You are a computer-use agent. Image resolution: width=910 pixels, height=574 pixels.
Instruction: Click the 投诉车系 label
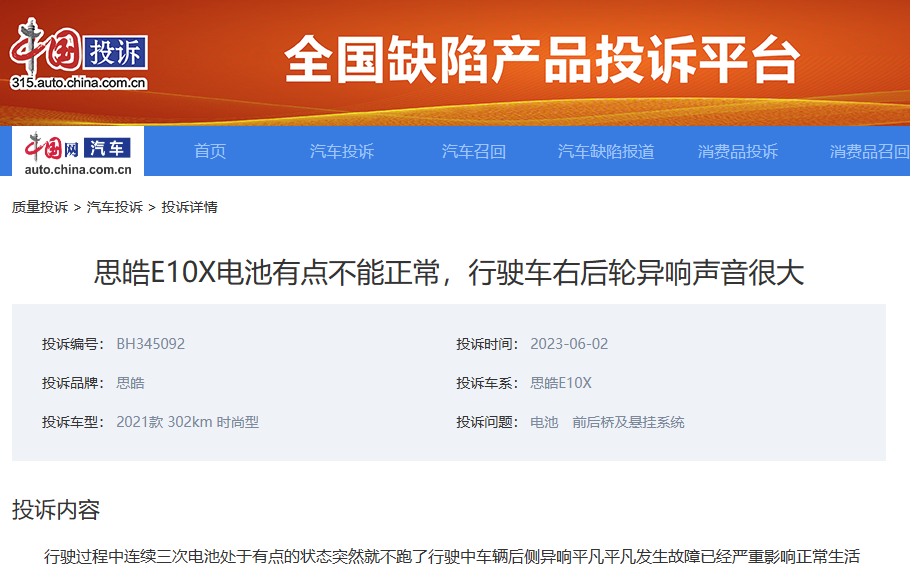[487, 383]
